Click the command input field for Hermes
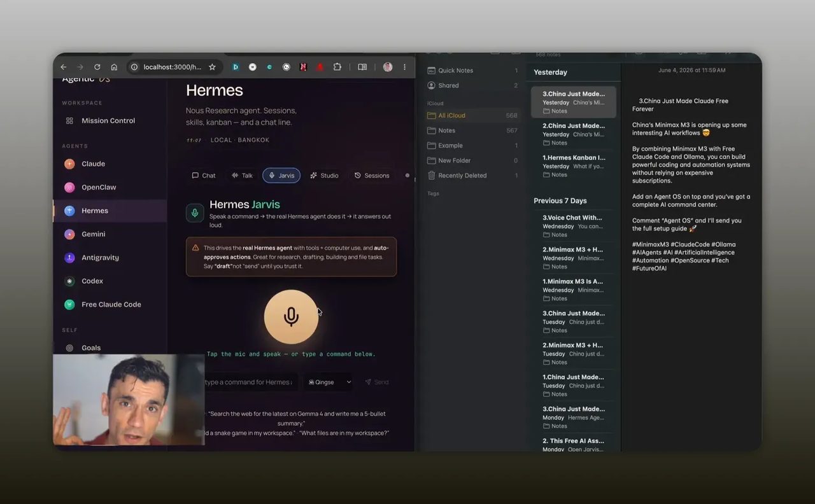The height and width of the screenshot is (504, 815). (x=250, y=382)
